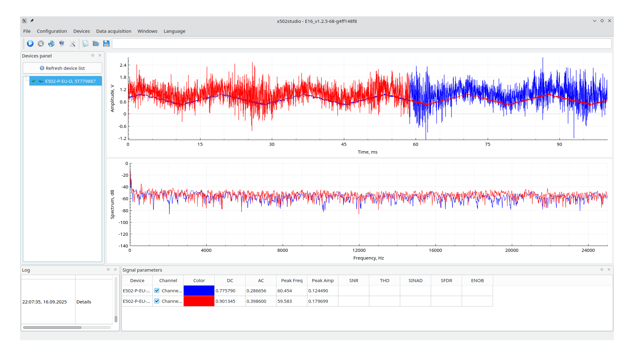This screenshot has height=364, width=634.
Task: Open device settings wrench-screwdriver icon
Action: 72,44
